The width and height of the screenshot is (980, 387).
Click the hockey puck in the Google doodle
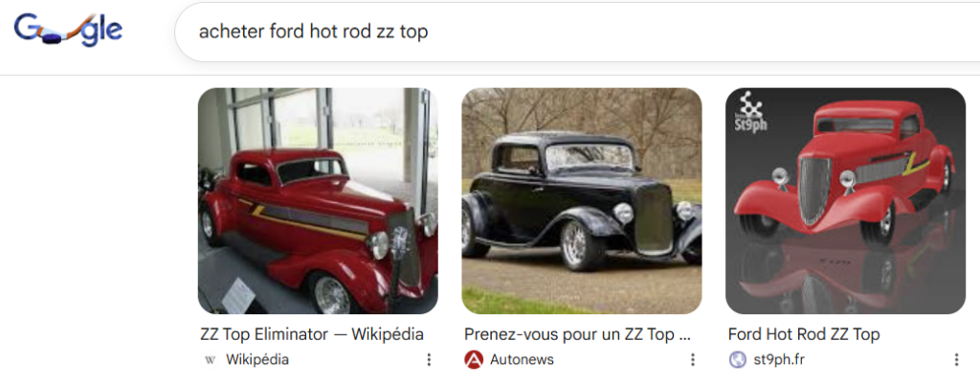[52, 39]
